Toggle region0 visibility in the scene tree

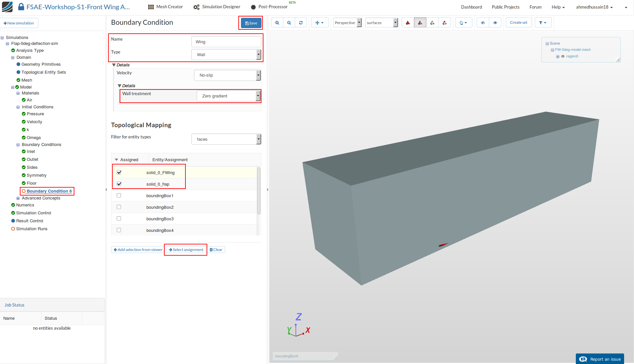(x=563, y=56)
